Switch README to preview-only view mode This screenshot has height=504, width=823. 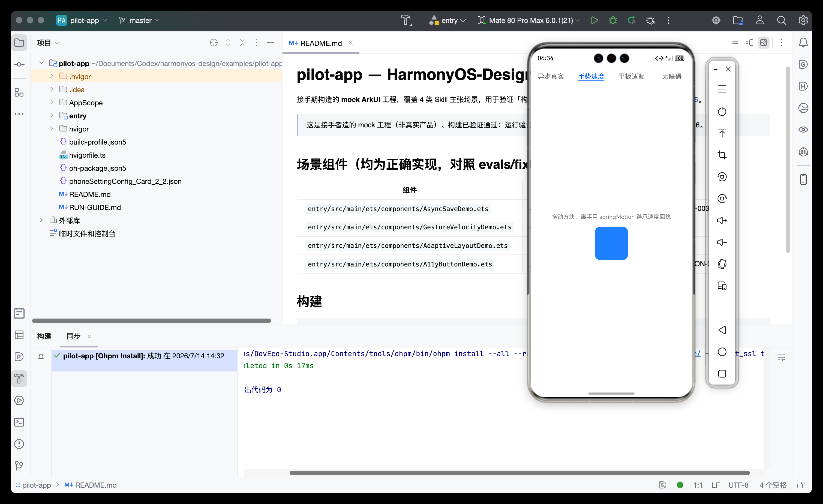point(763,43)
